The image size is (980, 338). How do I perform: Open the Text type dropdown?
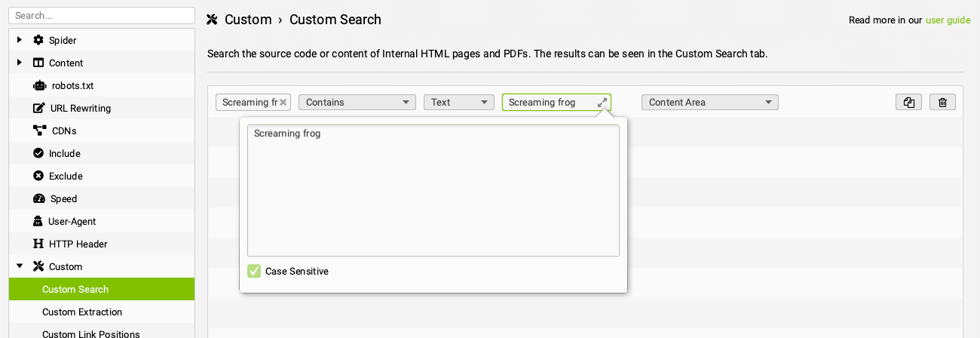[458, 102]
